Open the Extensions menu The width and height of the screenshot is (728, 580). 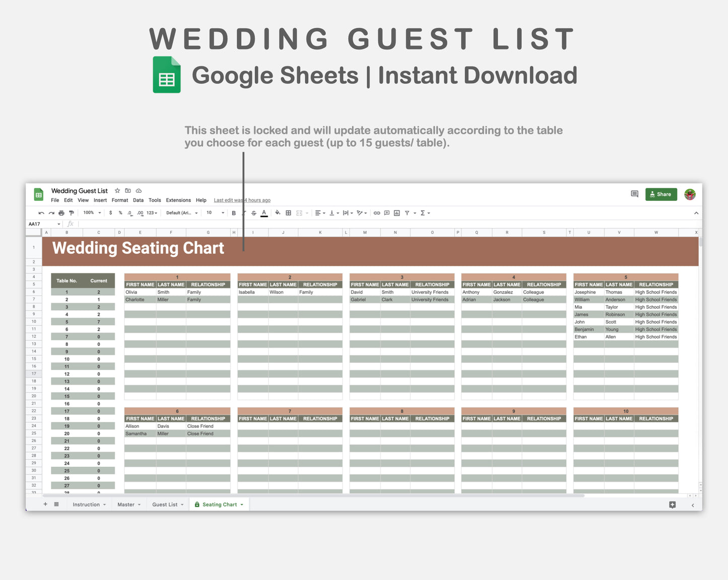tap(178, 200)
